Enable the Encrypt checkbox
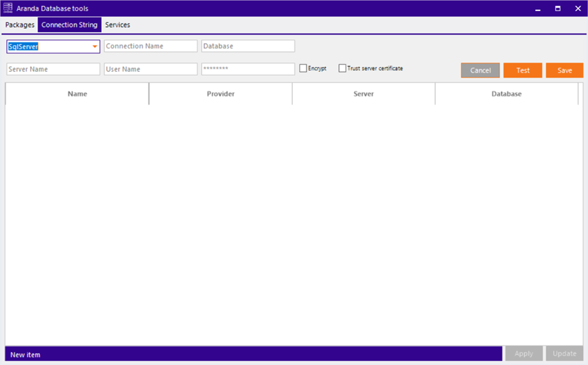 coord(303,68)
